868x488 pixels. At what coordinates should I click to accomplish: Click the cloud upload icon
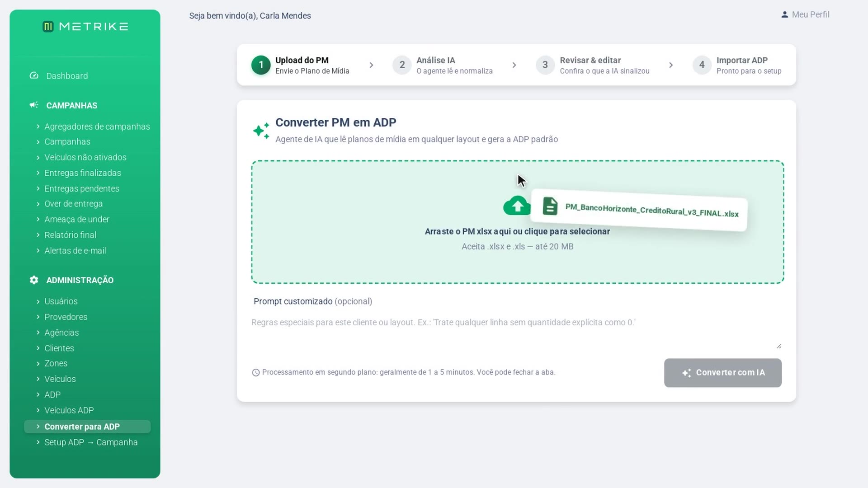(x=517, y=206)
